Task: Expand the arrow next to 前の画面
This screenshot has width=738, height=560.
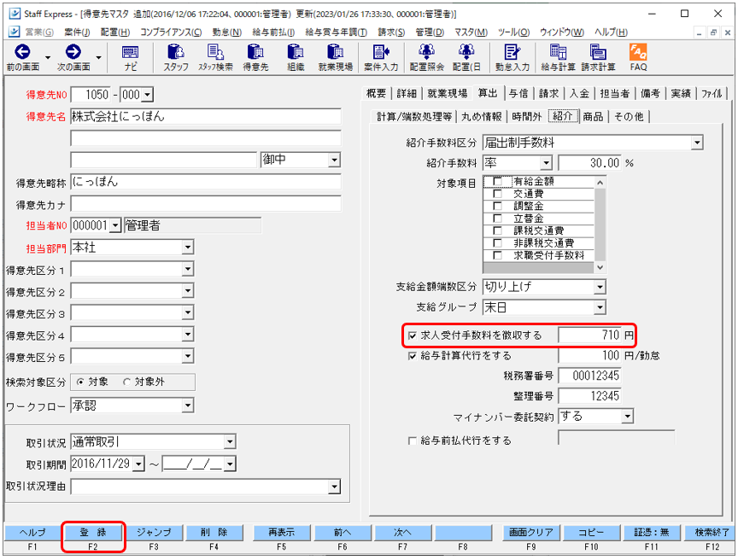Action: [48, 58]
